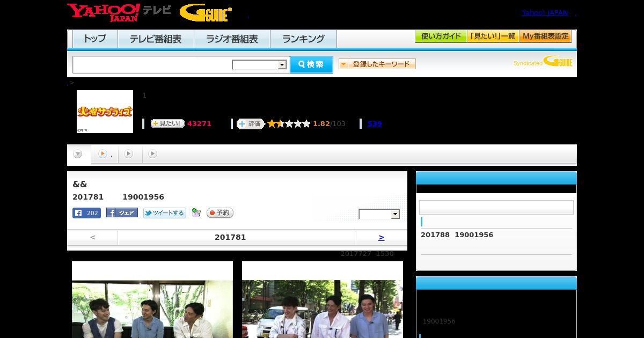Focus the keyword search input field
The width and height of the screenshot is (644, 338).
152,64
